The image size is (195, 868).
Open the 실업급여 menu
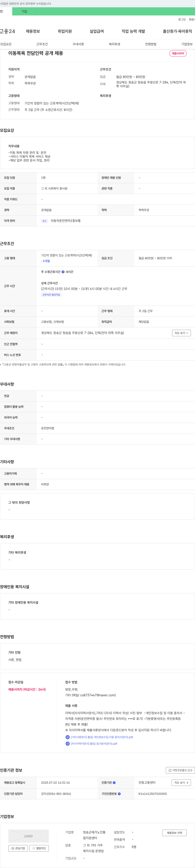click(x=97, y=31)
